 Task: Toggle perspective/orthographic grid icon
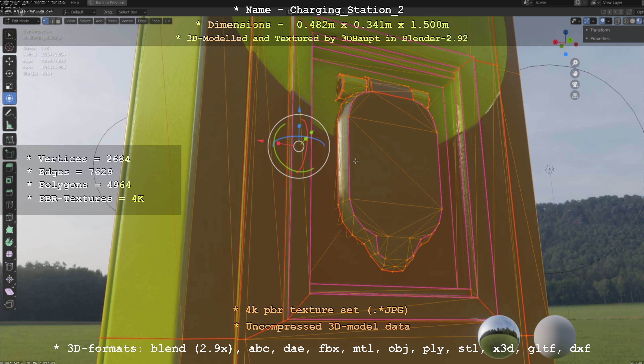(575, 95)
